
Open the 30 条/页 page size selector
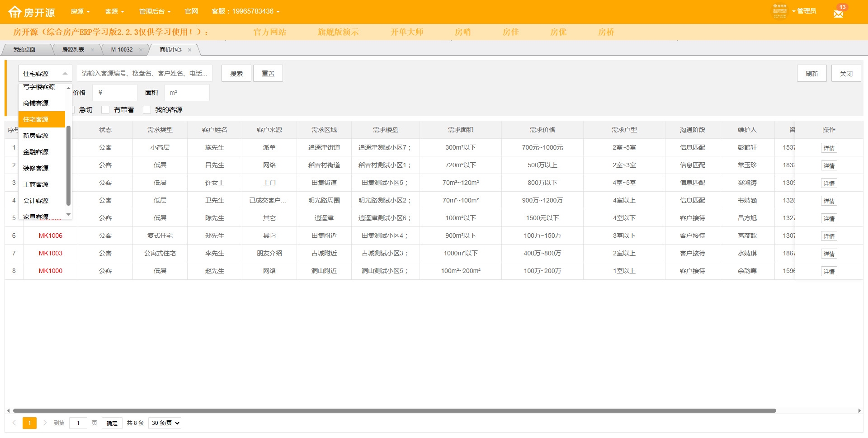[165, 423]
